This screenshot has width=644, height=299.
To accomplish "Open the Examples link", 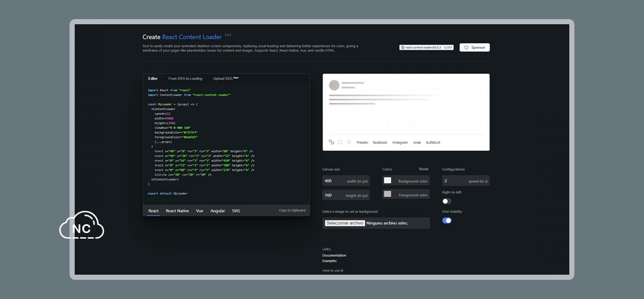I will coord(330,261).
